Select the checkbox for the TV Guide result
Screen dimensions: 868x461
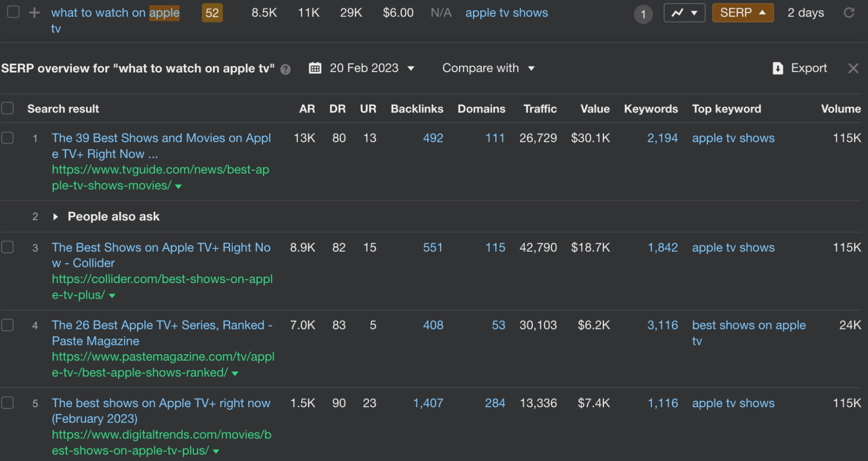click(x=7, y=138)
